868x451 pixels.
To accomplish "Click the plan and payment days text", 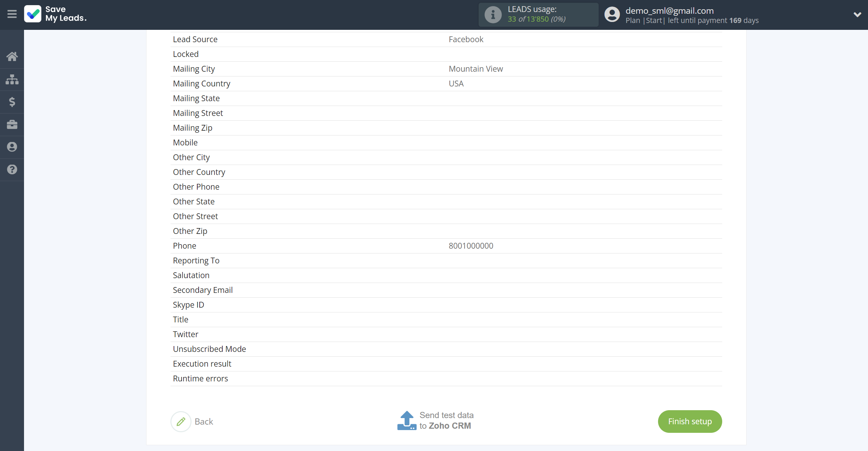I will [x=692, y=21].
